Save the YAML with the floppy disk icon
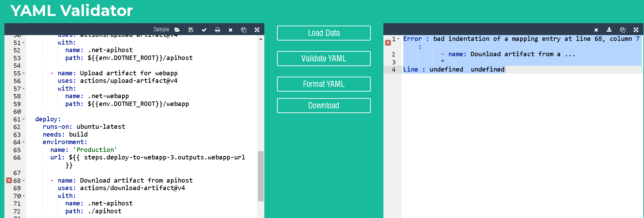Viewport: 644px width, 218px height. [191, 30]
